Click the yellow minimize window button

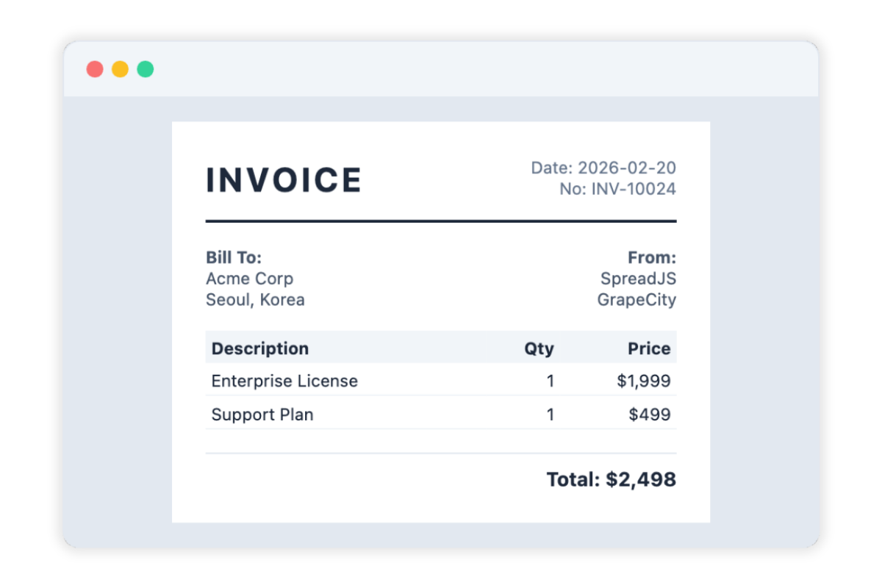click(x=120, y=69)
